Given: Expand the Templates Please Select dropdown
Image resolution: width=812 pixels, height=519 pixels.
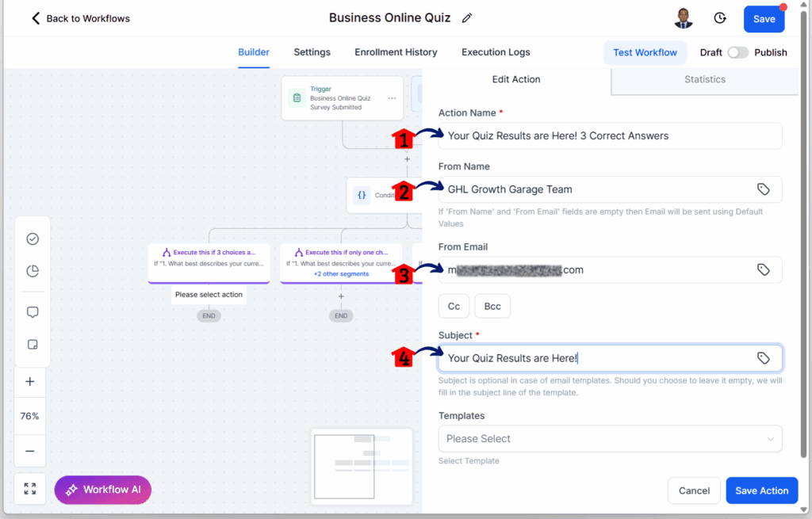Looking at the screenshot, I should [610, 439].
